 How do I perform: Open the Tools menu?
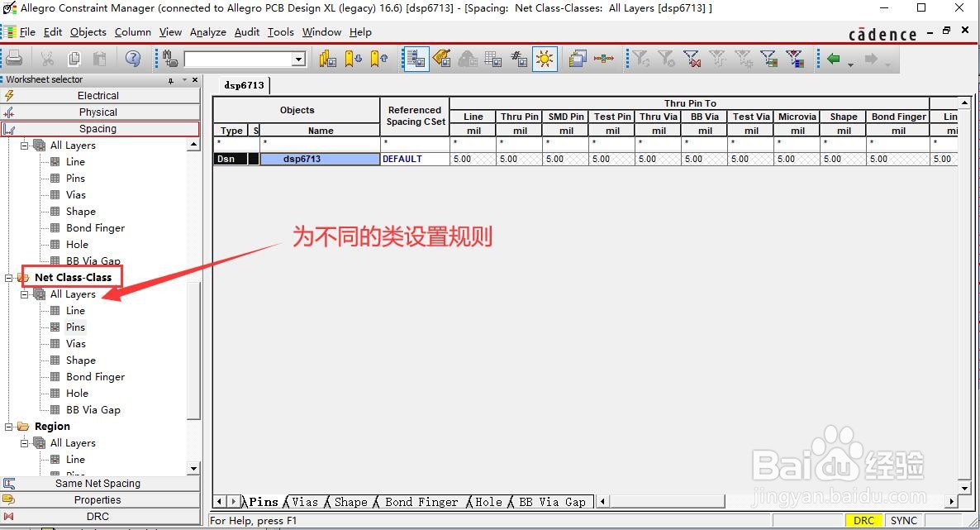(x=281, y=32)
